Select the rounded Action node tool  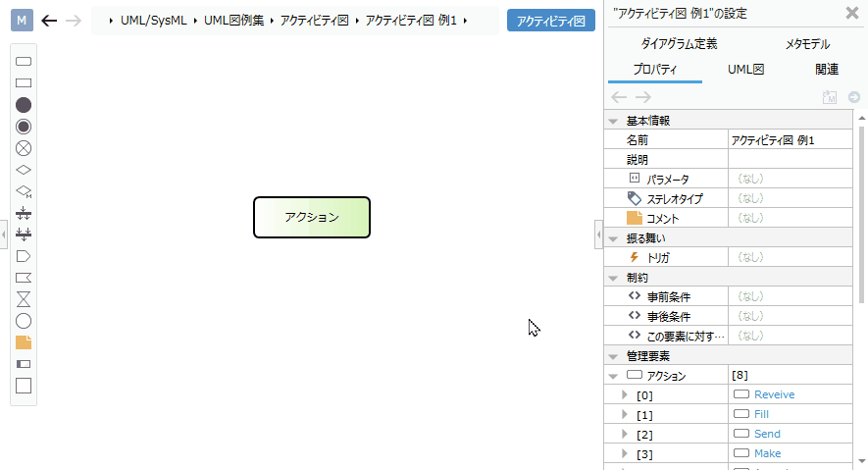click(x=24, y=61)
